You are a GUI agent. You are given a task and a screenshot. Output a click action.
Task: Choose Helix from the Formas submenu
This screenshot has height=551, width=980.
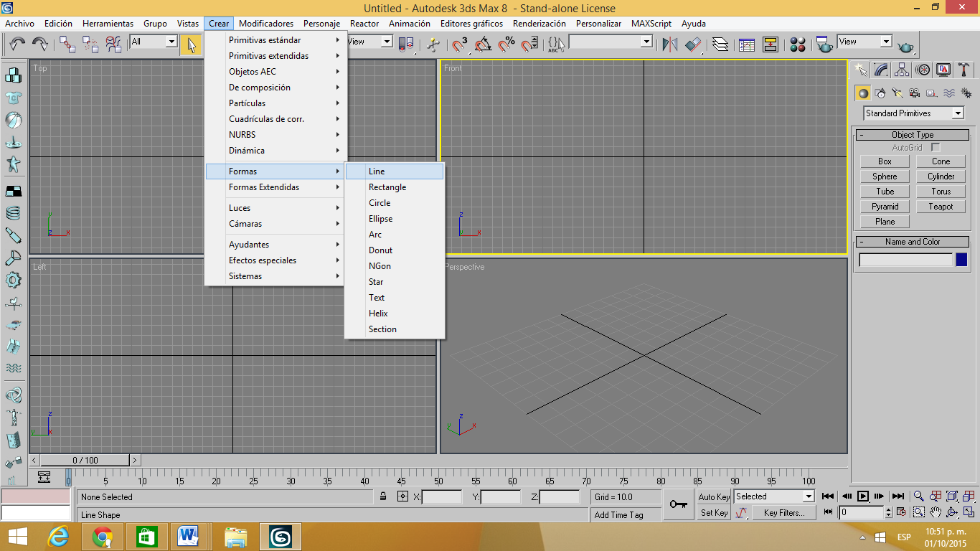click(395, 314)
